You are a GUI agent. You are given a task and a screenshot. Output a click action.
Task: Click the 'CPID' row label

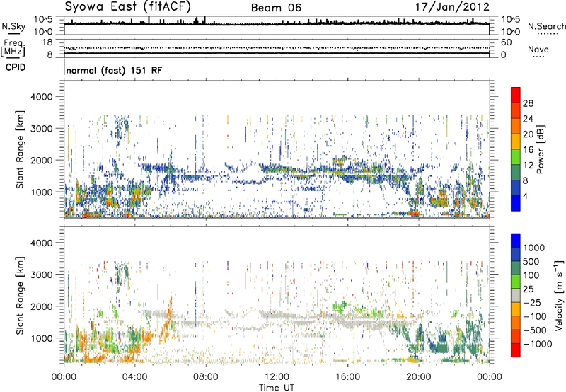[16, 67]
